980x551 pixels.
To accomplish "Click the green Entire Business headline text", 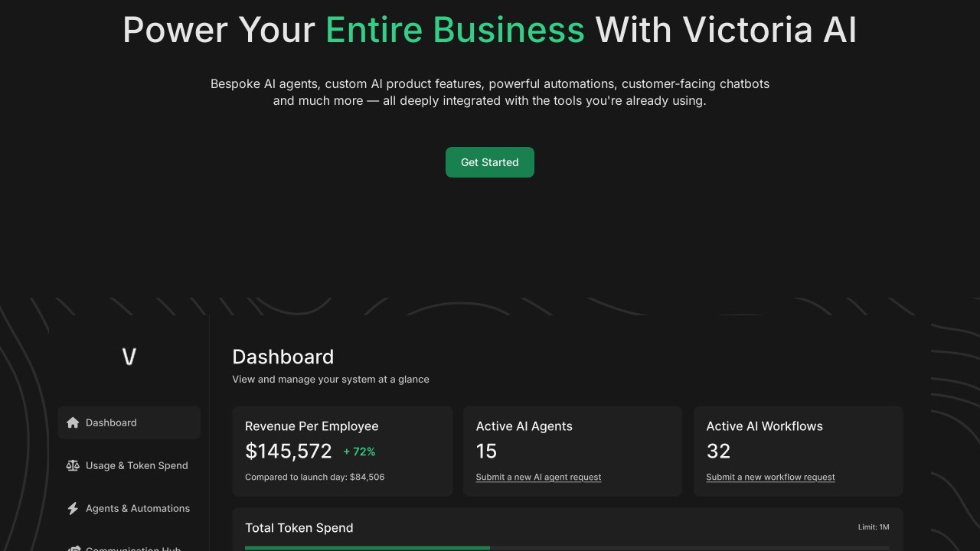I will (x=455, y=31).
